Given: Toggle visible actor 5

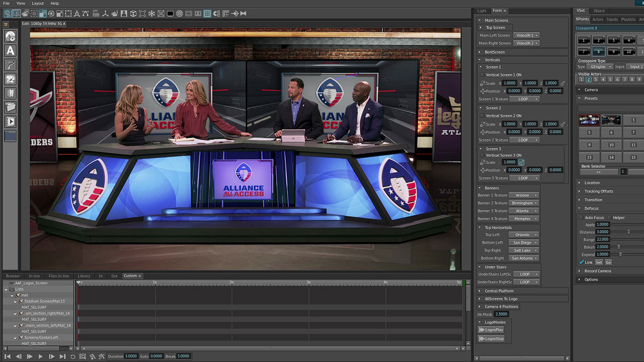Looking at the screenshot, I should point(610,79).
